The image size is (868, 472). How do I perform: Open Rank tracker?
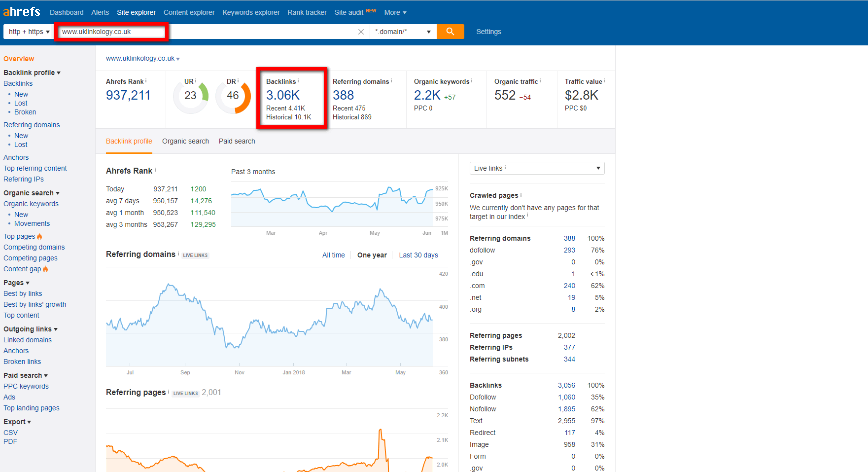click(x=307, y=12)
